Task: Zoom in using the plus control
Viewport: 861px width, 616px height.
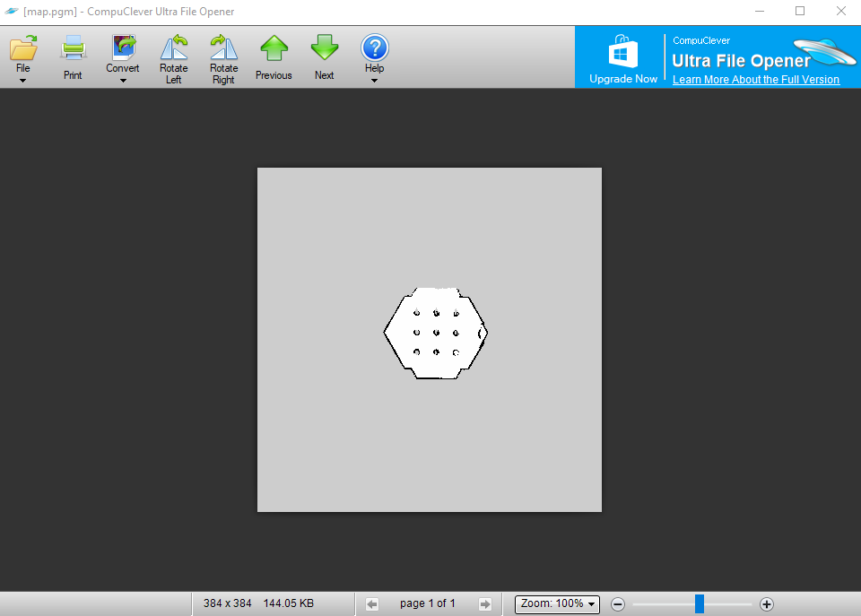Action: (767, 604)
